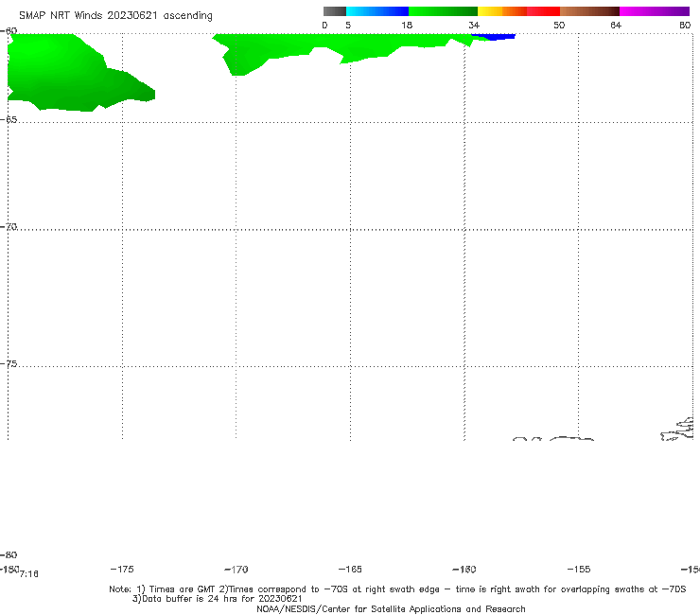The width and height of the screenshot is (700, 615).
Task: Click the color bar scale label "5"
Action: click(348, 26)
